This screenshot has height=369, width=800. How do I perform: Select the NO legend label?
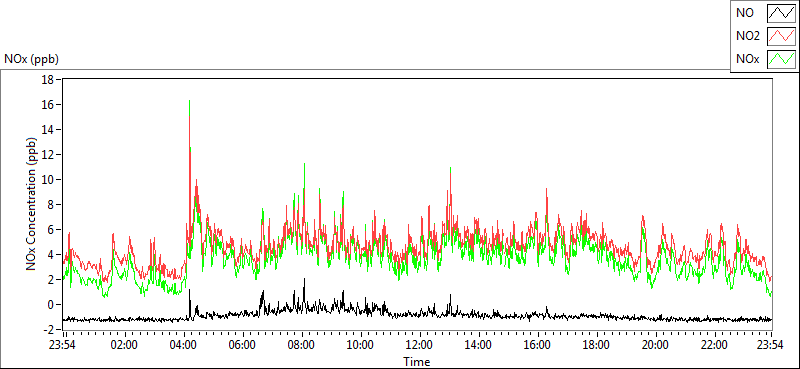tap(744, 13)
